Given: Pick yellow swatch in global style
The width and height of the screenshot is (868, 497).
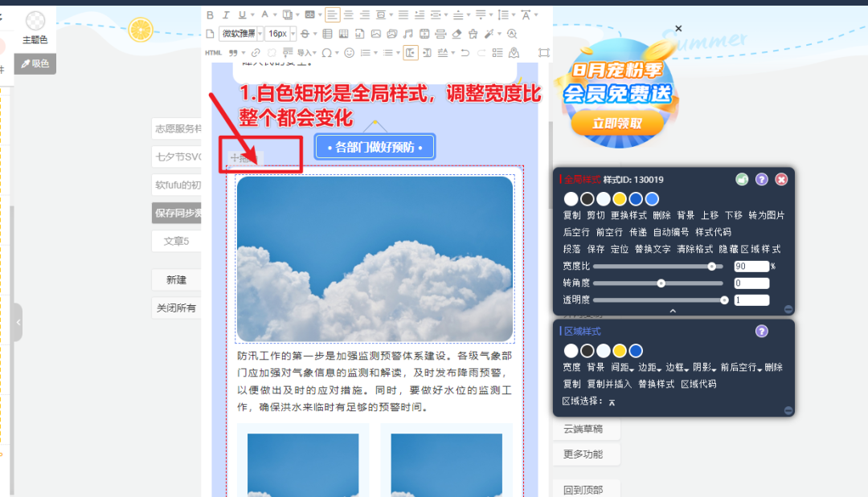Looking at the screenshot, I should coord(620,199).
